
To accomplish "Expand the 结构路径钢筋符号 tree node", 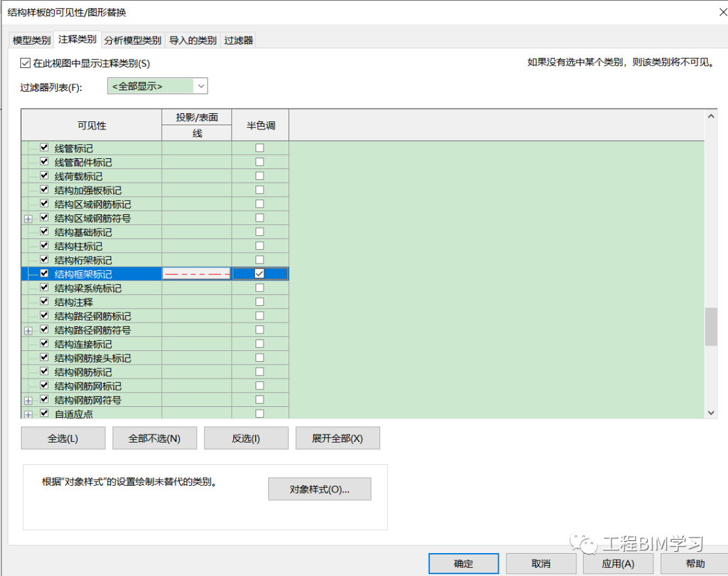I will tap(28, 331).
